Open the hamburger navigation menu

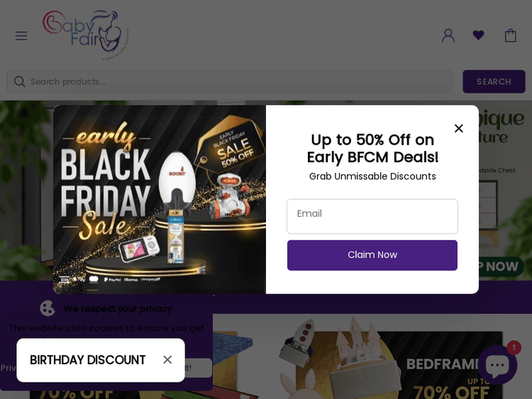(x=21, y=35)
